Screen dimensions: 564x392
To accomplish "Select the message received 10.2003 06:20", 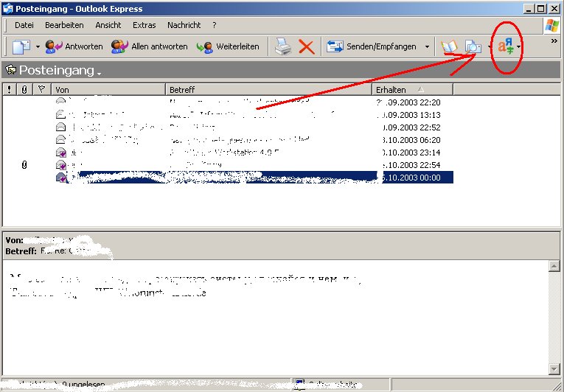I will [x=228, y=140].
